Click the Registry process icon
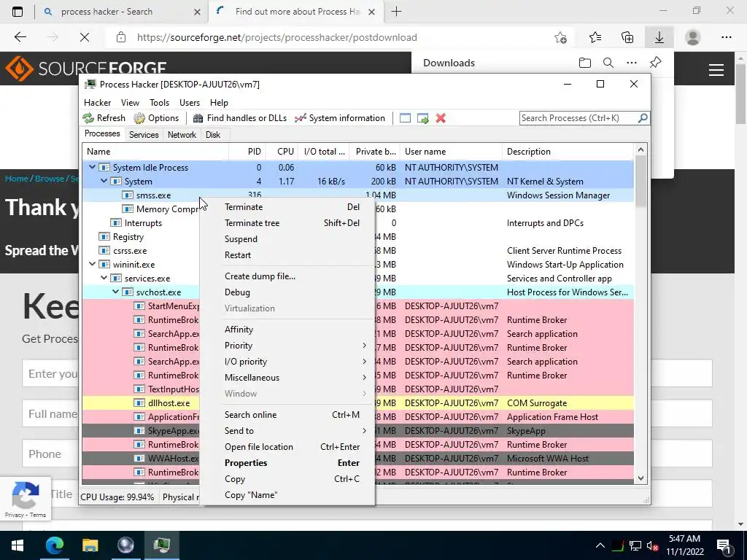 pos(104,237)
